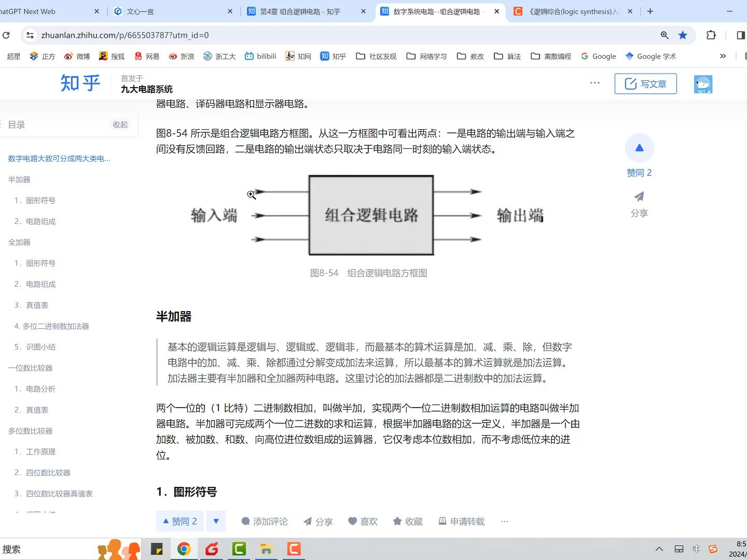Click the 喜欢 heart button
This screenshot has height=560, width=747.
tap(363, 521)
